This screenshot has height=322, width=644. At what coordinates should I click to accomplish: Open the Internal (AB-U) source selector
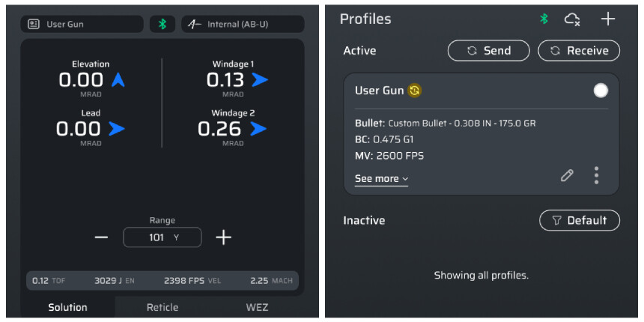(242, 24)
